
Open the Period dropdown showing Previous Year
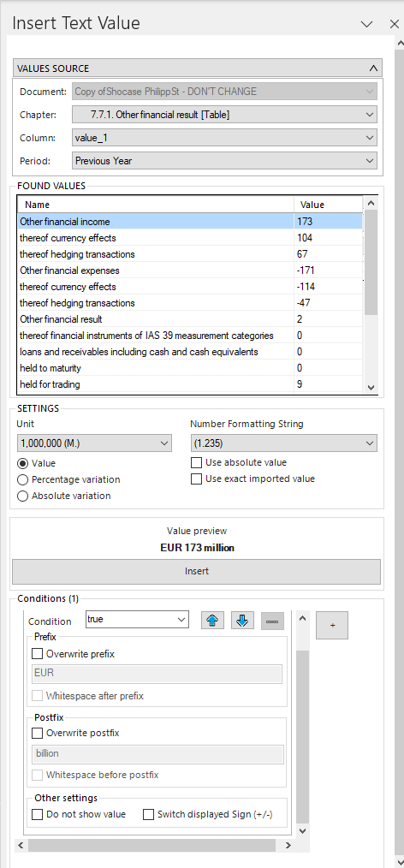[225, 161]
